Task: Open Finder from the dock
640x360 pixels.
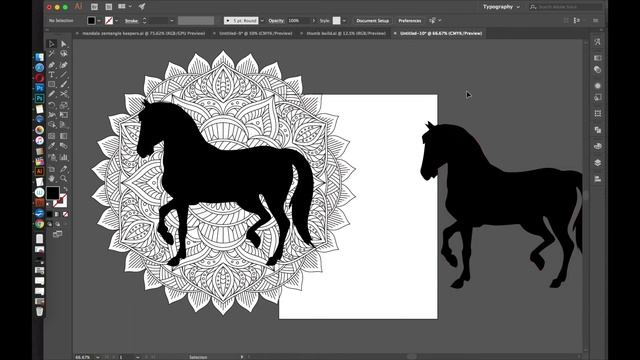Action: [x=40, y=58]
